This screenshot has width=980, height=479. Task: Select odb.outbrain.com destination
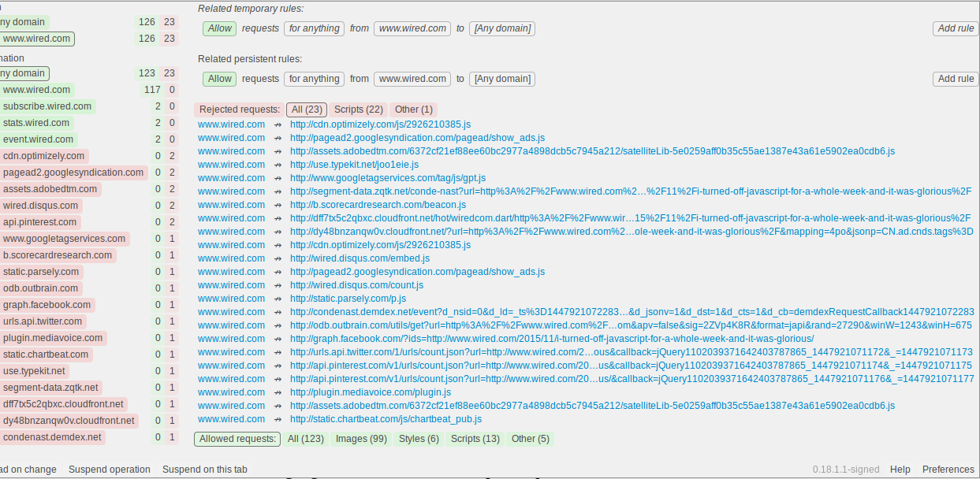(x=41, y=288)
